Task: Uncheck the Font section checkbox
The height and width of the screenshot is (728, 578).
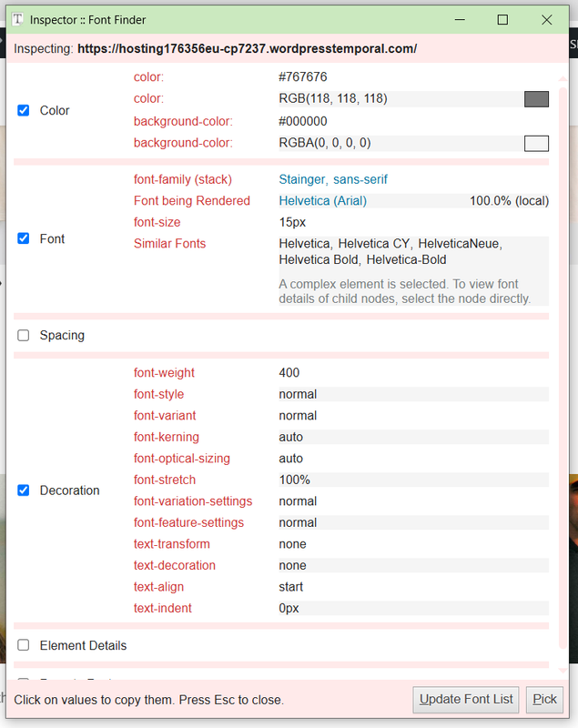Action: (x=24, y=238)
